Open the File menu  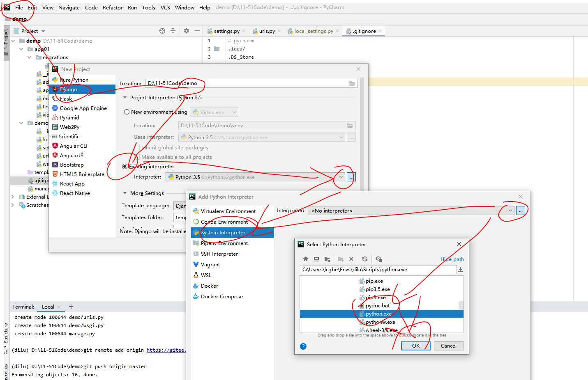[x=19, y=7]
